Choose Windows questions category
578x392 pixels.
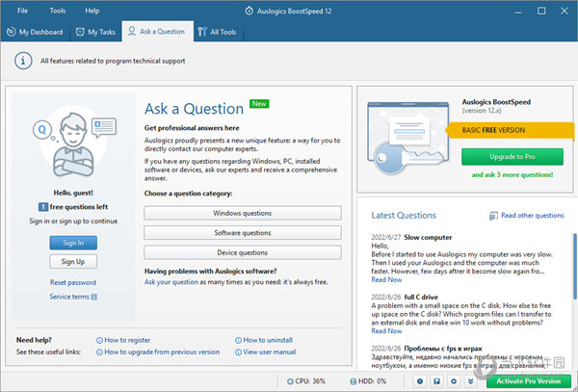tap(243, 213)
